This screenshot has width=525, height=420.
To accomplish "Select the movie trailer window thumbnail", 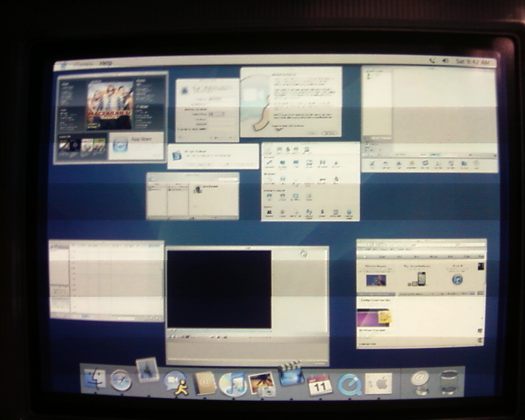I will (x=111, y=118).
